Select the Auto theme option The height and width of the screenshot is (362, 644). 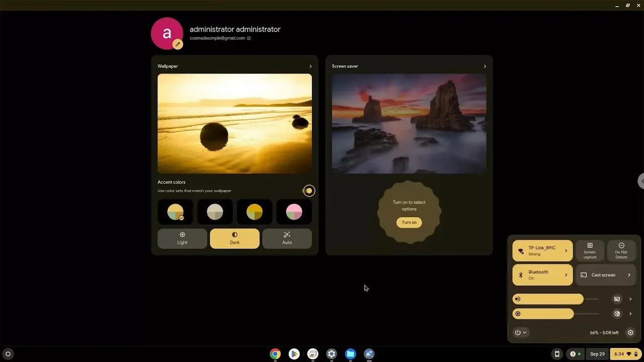287,238
